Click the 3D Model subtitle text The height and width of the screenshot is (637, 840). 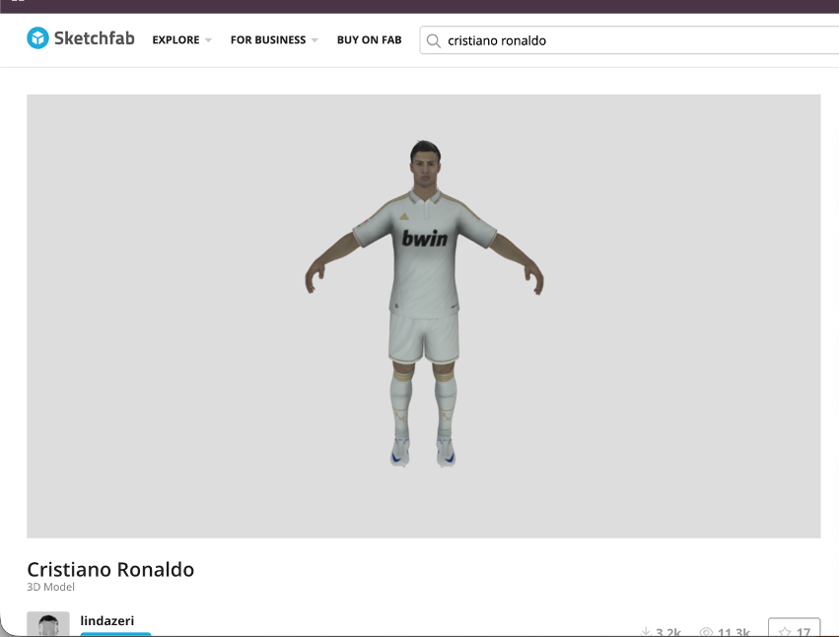click(51, 587)
